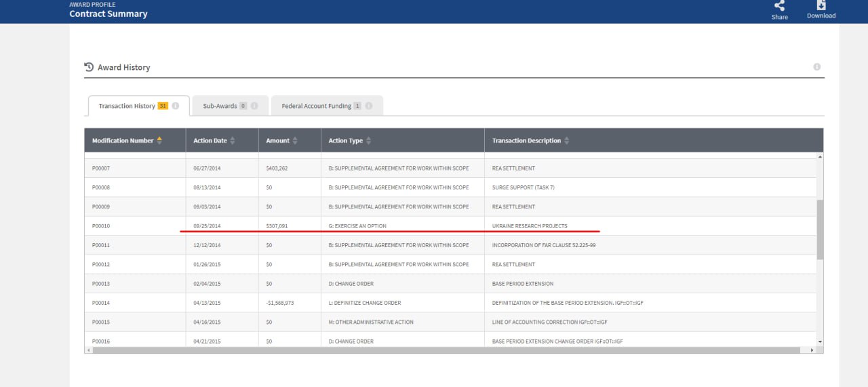
Task: Click INCORPORATION OF FAR CLAUSE 52.225-99 description
Action: pos(545,245)
